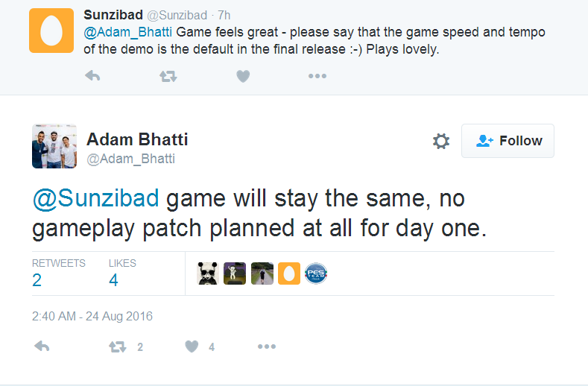Like Sunzibad's tweet with heart icon
588x386 pixels.
tap(243, 76)
